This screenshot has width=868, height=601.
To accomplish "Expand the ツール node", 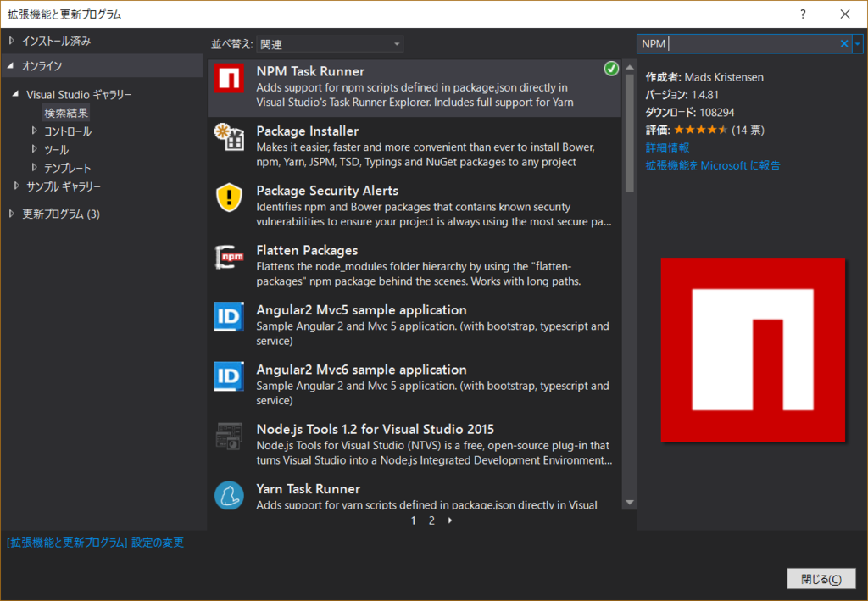I will pyautogui.click(x=34, y=149).
